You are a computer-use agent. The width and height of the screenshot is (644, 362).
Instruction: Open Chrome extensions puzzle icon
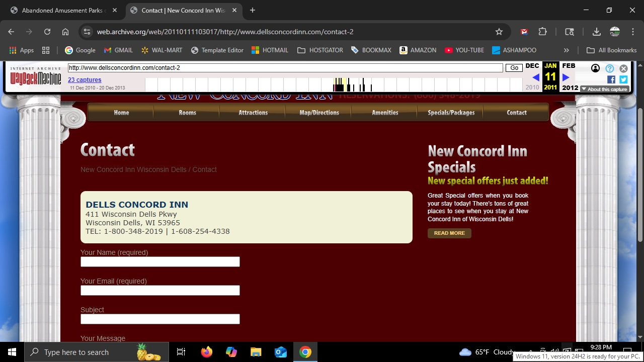click(542, 32)
